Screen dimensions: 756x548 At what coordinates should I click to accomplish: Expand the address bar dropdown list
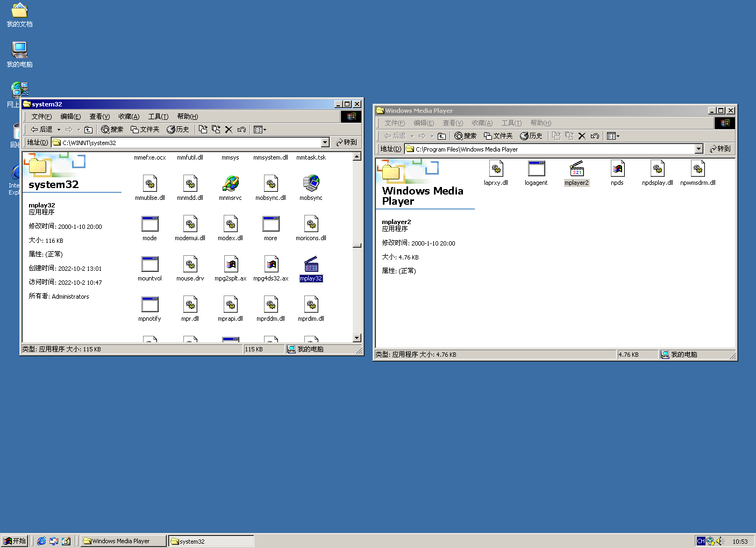pos(325,142)
